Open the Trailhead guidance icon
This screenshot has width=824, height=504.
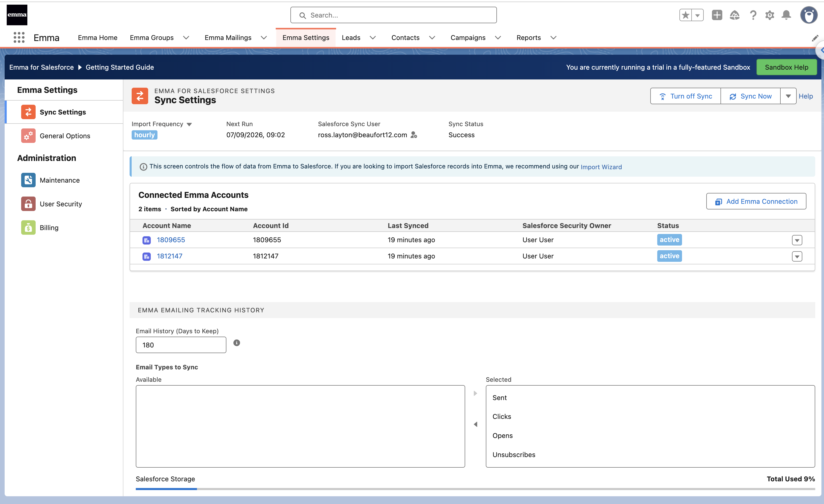tap(735, 15)
